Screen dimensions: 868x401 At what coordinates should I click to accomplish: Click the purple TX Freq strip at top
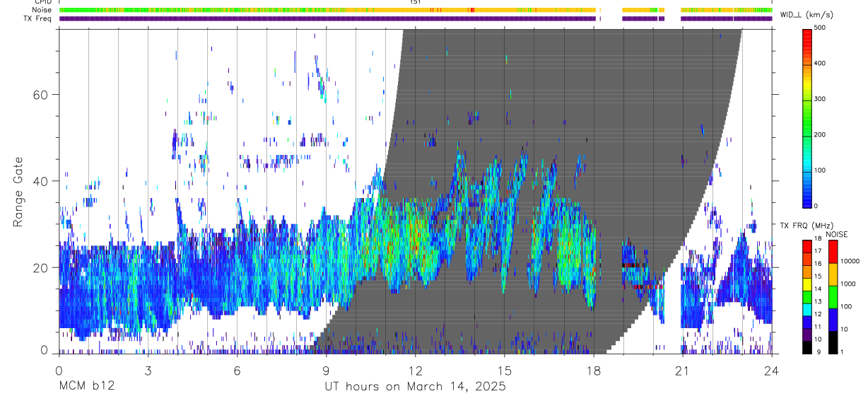click(x=416, y=19)
